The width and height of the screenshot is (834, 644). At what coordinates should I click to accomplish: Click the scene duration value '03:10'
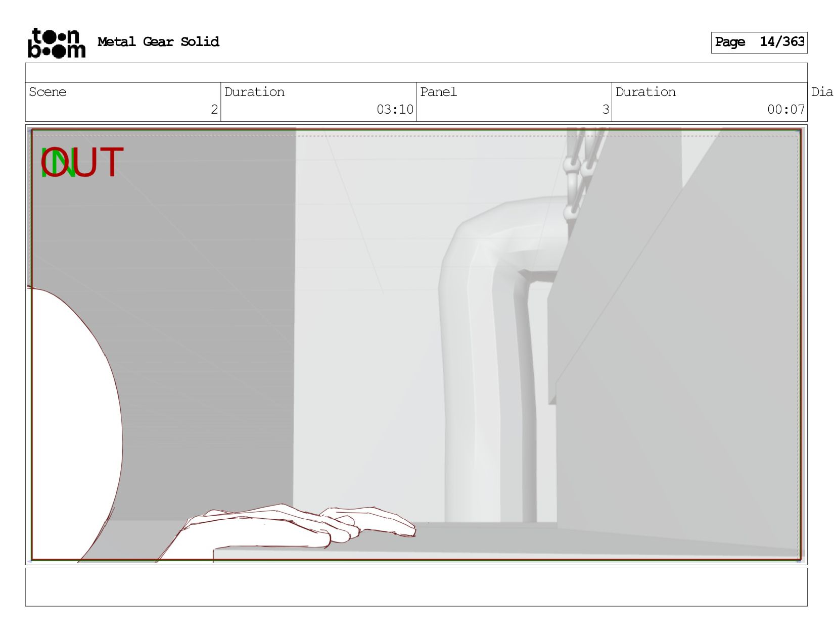click(x=395, y=110)
